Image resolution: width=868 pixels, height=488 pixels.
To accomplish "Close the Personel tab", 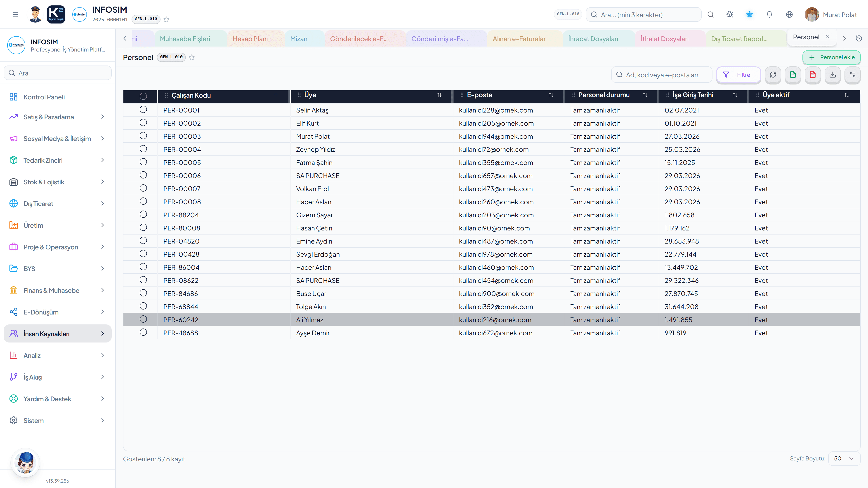I will [828, 37].
